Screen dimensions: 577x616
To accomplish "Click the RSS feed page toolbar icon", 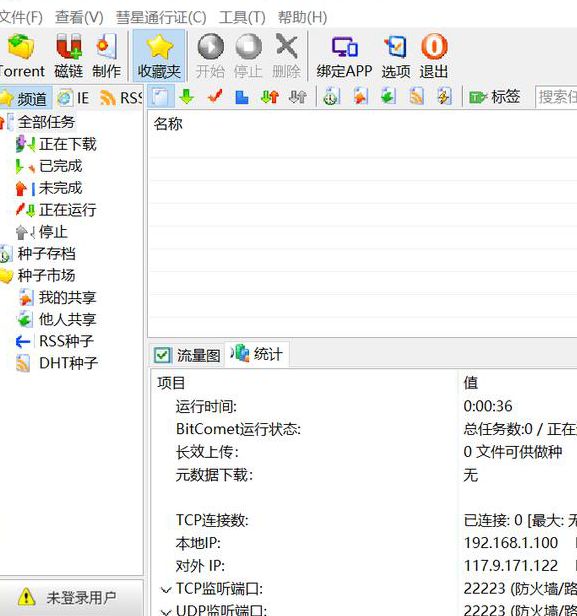I will click(x=416, y=97).
